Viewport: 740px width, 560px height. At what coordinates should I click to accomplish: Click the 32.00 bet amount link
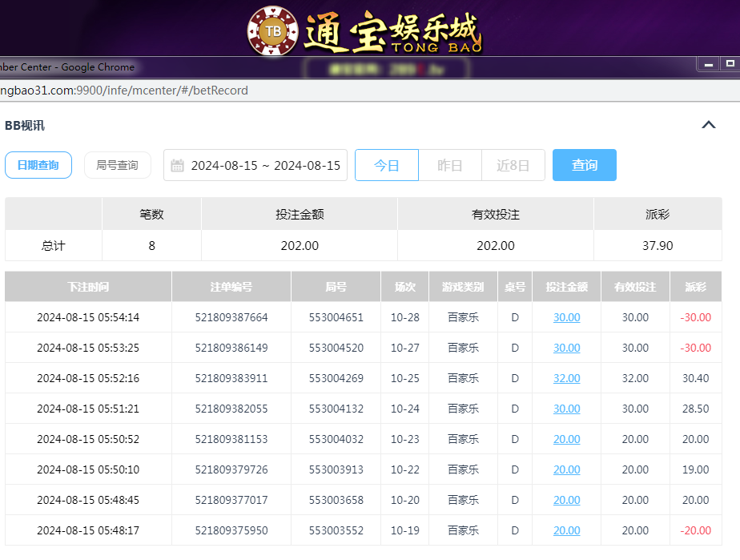click(566, 378)
